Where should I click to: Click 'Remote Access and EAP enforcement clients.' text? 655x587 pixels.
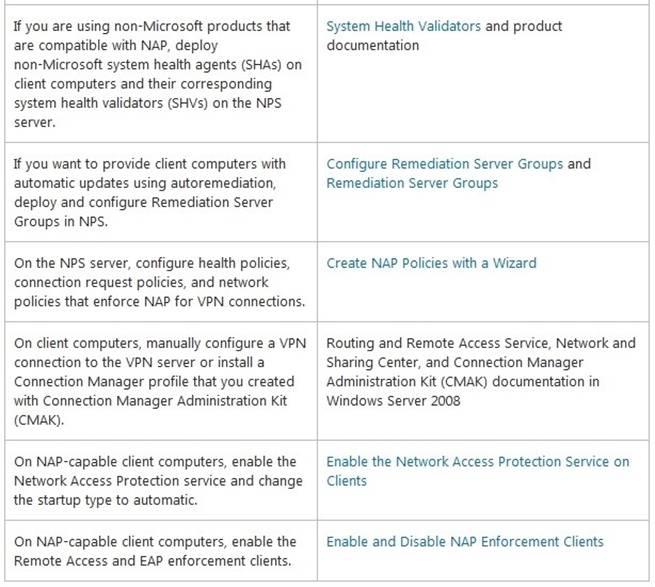pos(152,561)
